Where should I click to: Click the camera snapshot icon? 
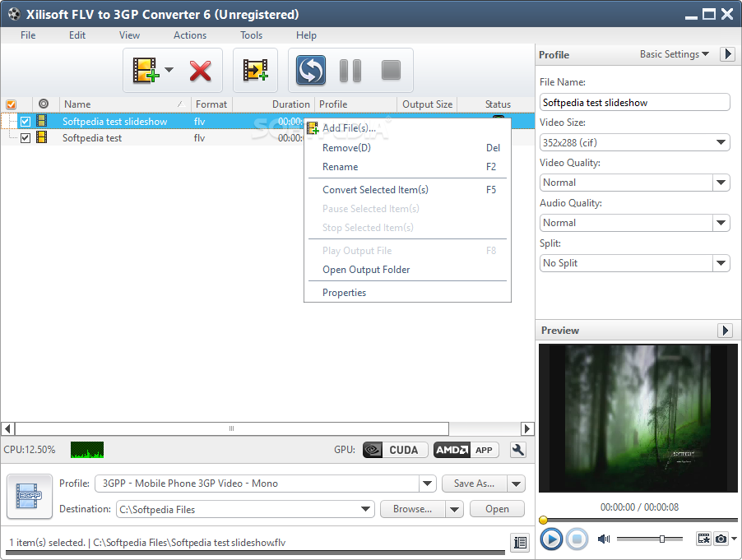721,539
